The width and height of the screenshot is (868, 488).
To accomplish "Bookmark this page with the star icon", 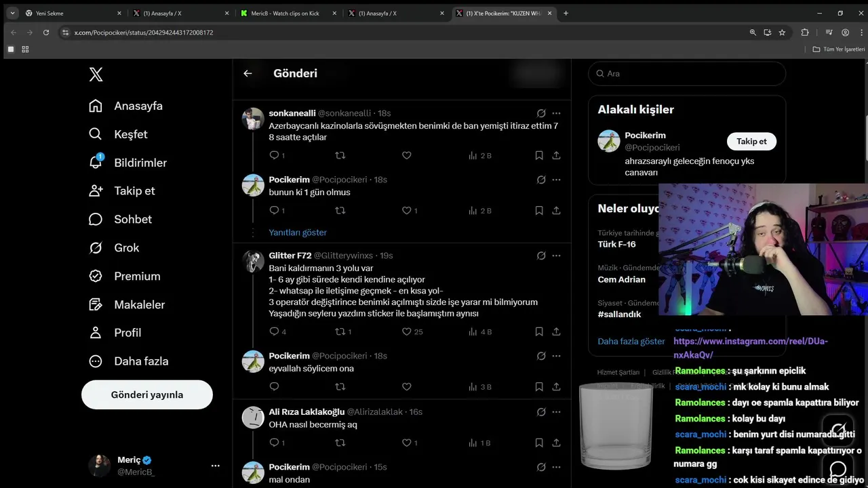I will tap(782, 32).
